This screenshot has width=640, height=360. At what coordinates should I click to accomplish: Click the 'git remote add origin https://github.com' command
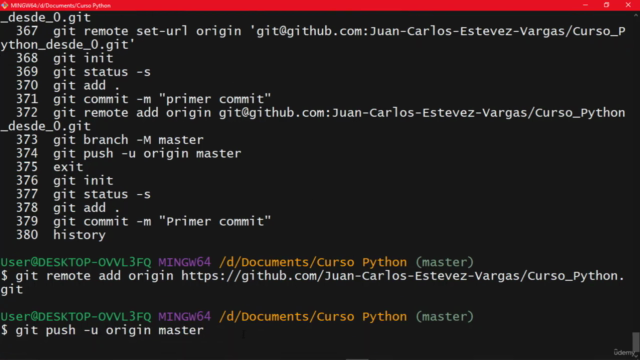click(x=320, y=276)
